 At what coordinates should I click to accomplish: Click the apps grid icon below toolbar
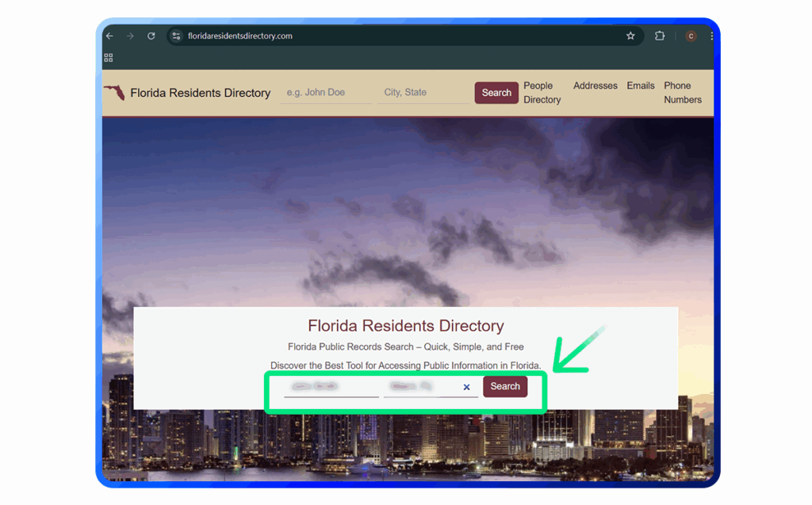pyautogui.click(x=109, y=58)
